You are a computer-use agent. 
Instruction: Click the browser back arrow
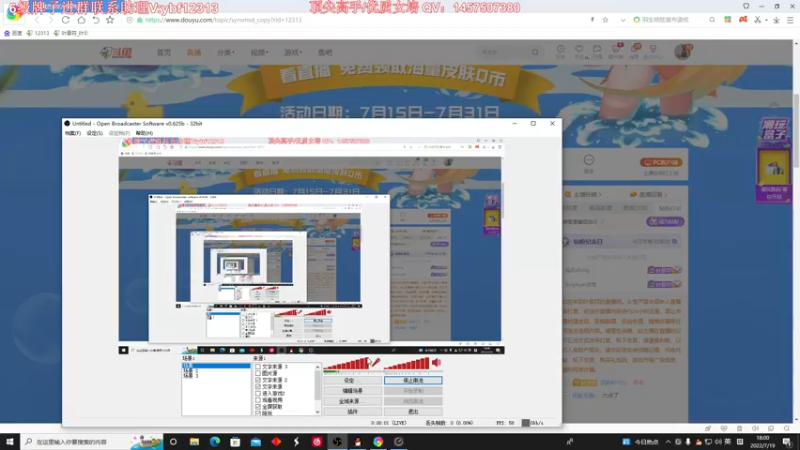click(x=37, y=20)
